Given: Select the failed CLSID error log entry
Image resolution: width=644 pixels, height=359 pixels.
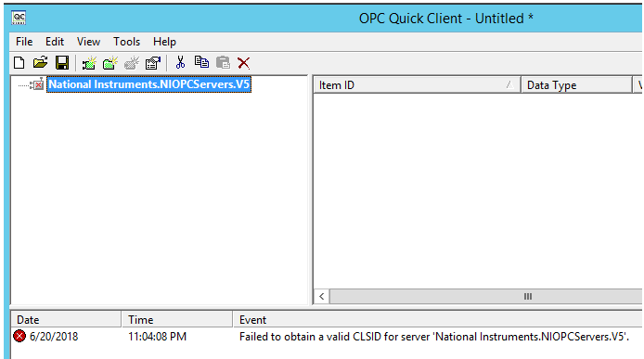Looking at the screenshot, I should 327,337.
